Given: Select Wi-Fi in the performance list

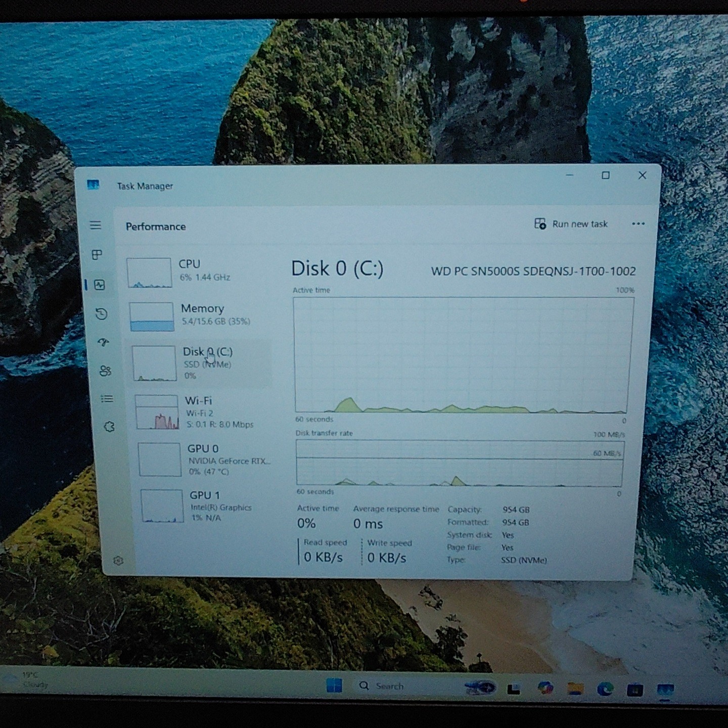Looking at the screenshot, I should [x=202, y=412].
